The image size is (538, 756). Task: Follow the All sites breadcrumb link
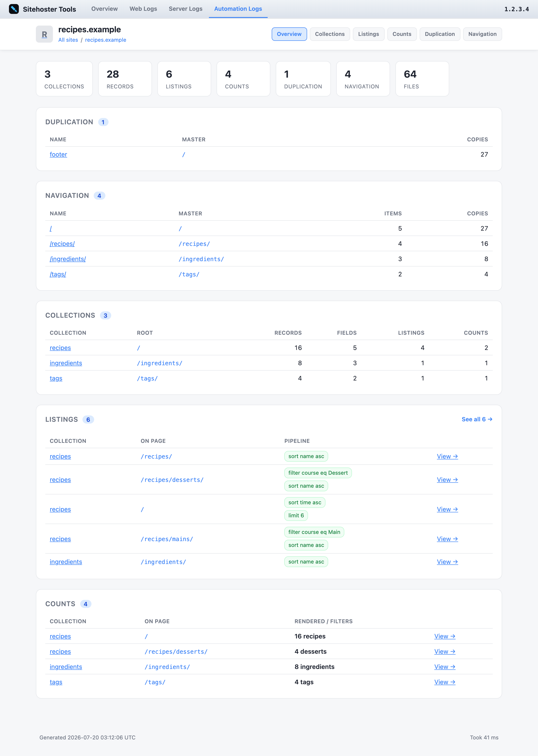coord(68,40)
